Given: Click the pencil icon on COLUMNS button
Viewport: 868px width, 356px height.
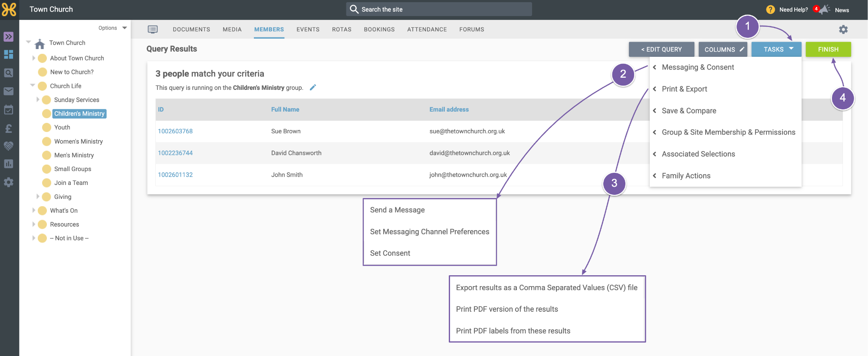Looking at the screenshot, I should tap(742, 49).
